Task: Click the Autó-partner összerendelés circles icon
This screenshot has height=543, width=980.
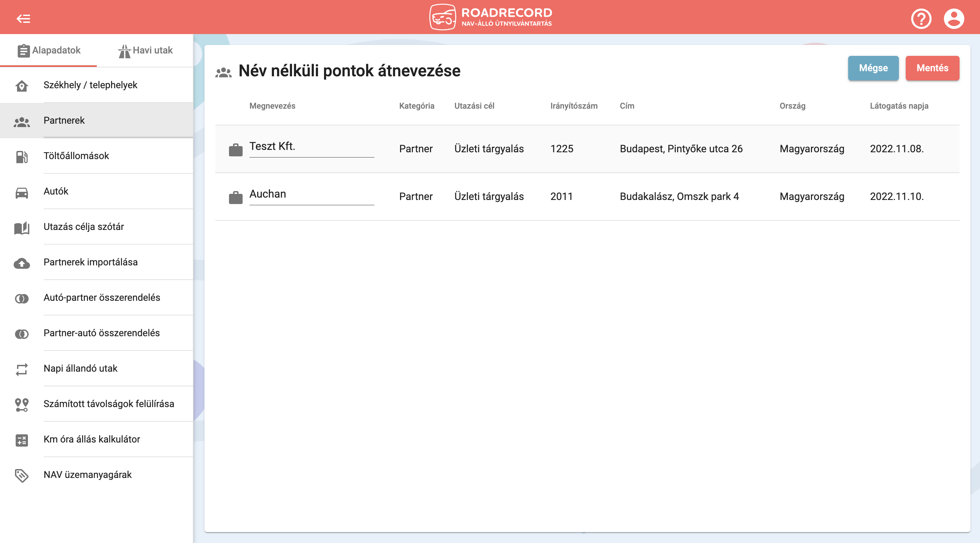Action: click(22, 298)
